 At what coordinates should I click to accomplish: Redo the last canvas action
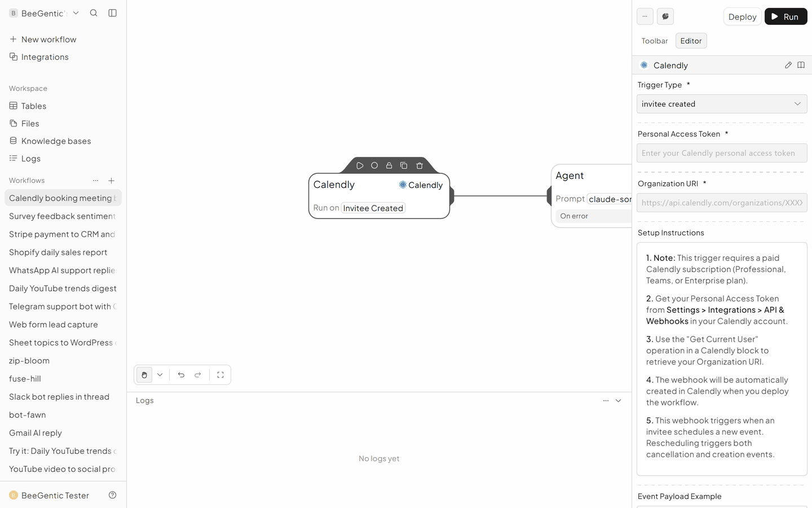198,375
